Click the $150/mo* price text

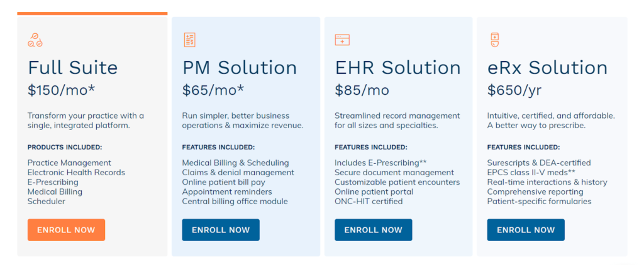point(61,90)
